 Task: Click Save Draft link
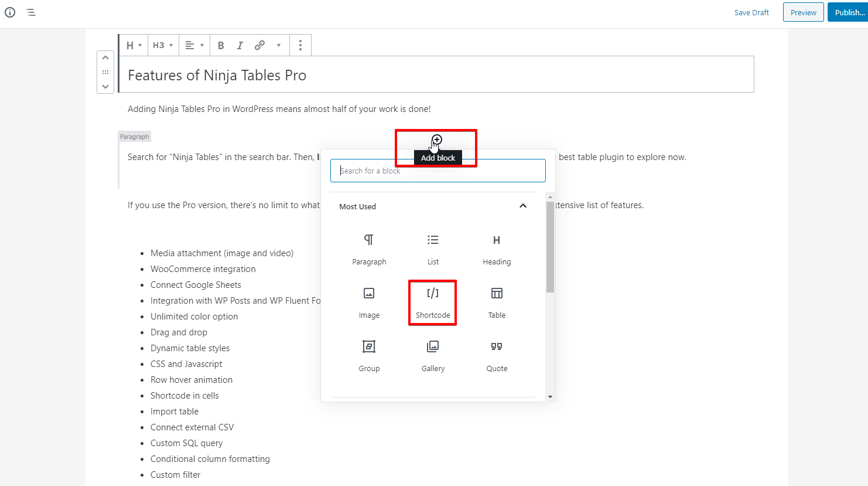(x=751, y=12)
